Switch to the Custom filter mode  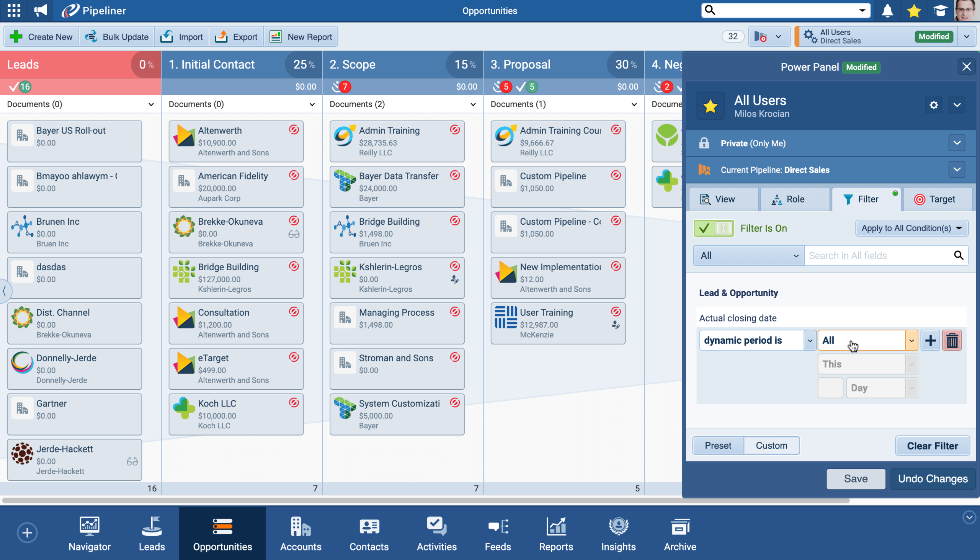771,446
